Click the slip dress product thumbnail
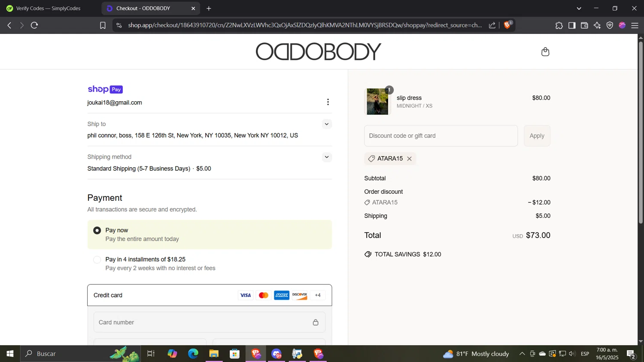Viewport: 644px width, 362px height. [x=377, y=102]
